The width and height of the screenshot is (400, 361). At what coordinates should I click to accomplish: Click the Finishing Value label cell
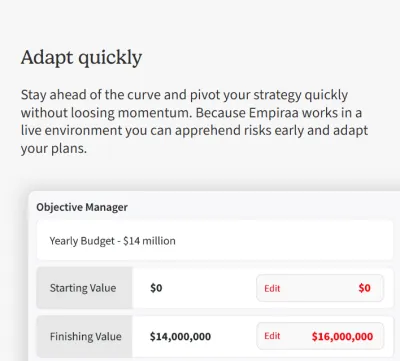(84, 336)
